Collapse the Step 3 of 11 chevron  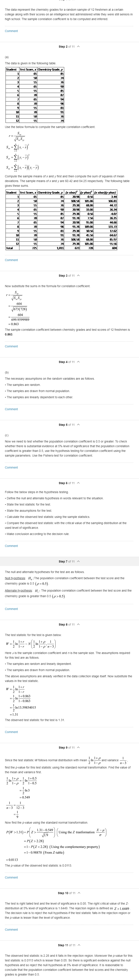click(x=78, y=275)
